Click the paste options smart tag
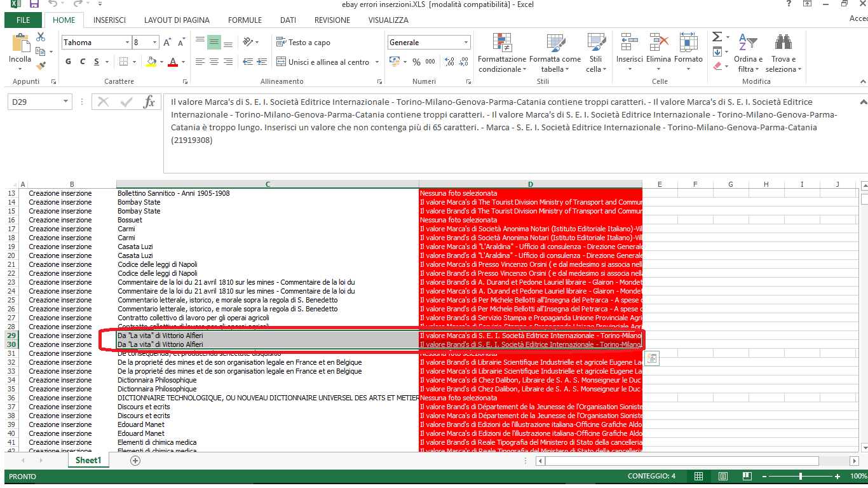 point(652,359)
